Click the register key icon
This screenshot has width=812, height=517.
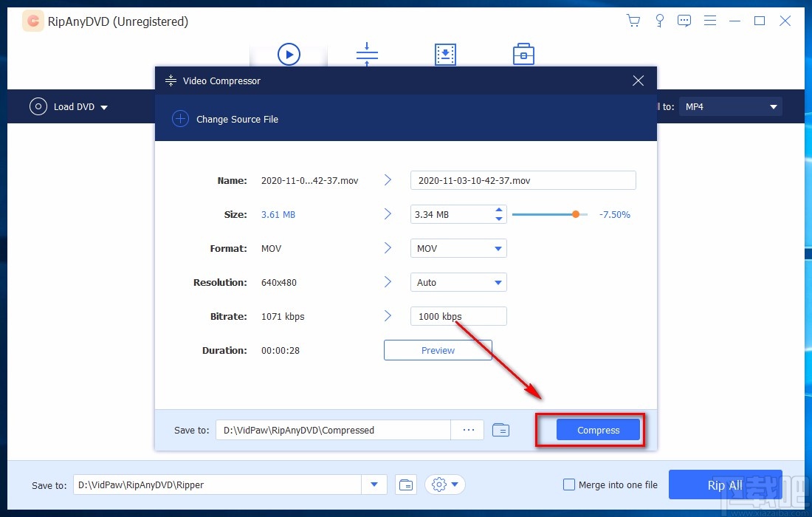click(x=659, y=21)
